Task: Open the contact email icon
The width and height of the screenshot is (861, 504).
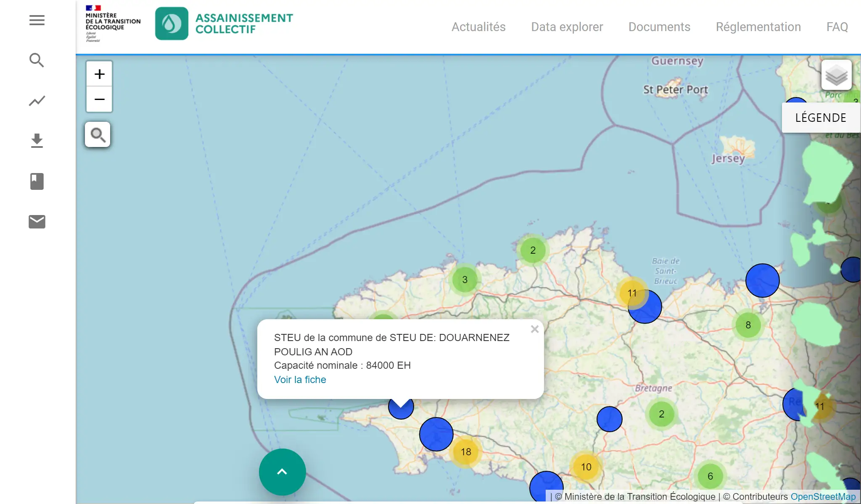Action: click(x=37, y=221)
